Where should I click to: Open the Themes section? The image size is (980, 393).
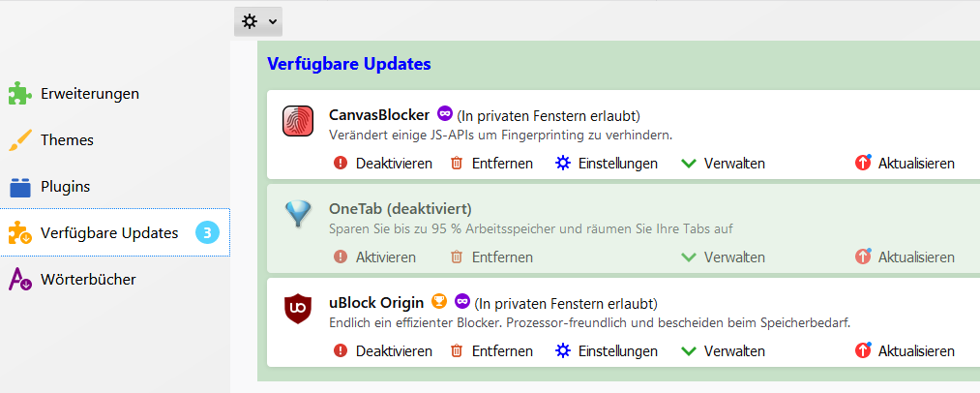point(67,139)
